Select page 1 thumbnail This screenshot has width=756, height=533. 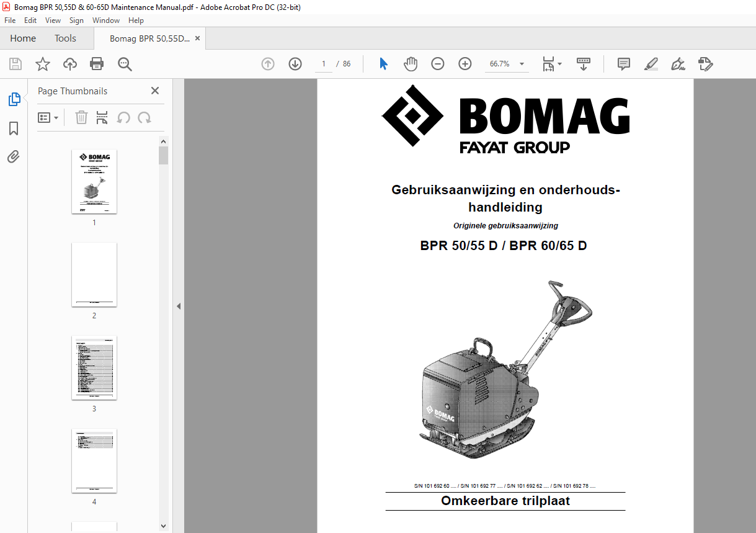94,181
